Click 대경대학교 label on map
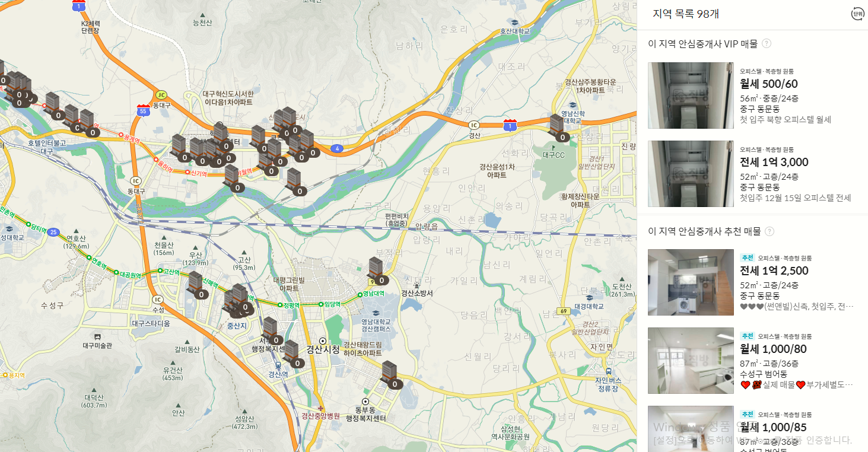 tap(589, 307)
